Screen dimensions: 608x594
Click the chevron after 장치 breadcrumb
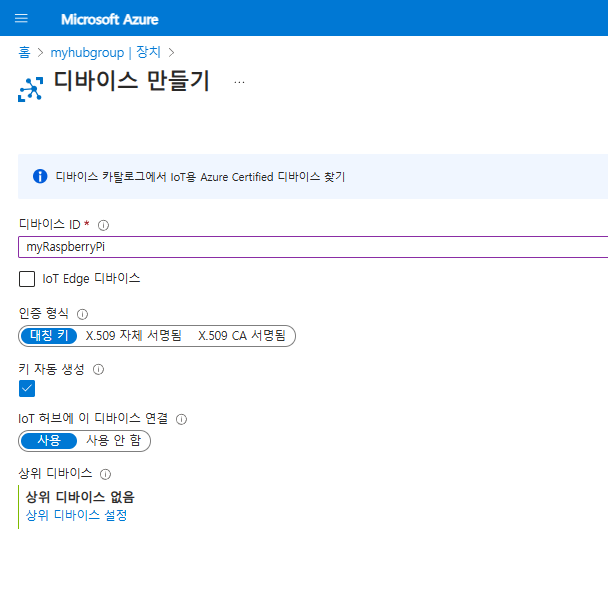[x=171, y=52]
